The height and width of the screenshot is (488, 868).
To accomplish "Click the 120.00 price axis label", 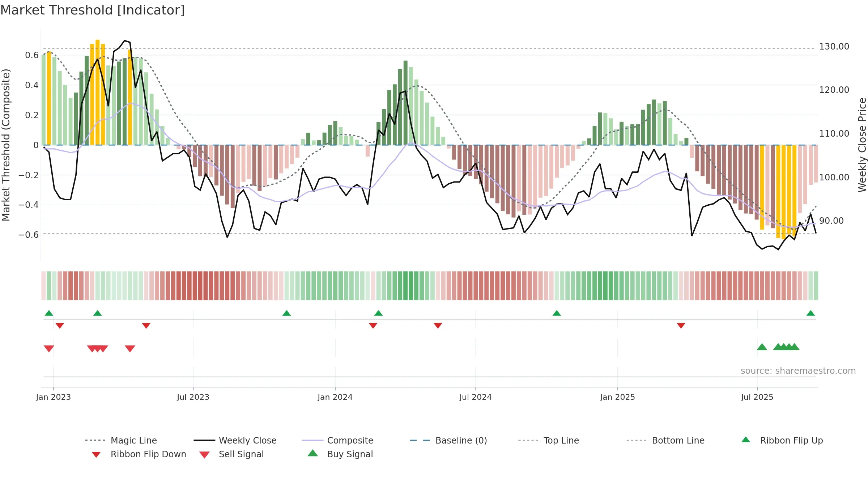I will 834,90.
